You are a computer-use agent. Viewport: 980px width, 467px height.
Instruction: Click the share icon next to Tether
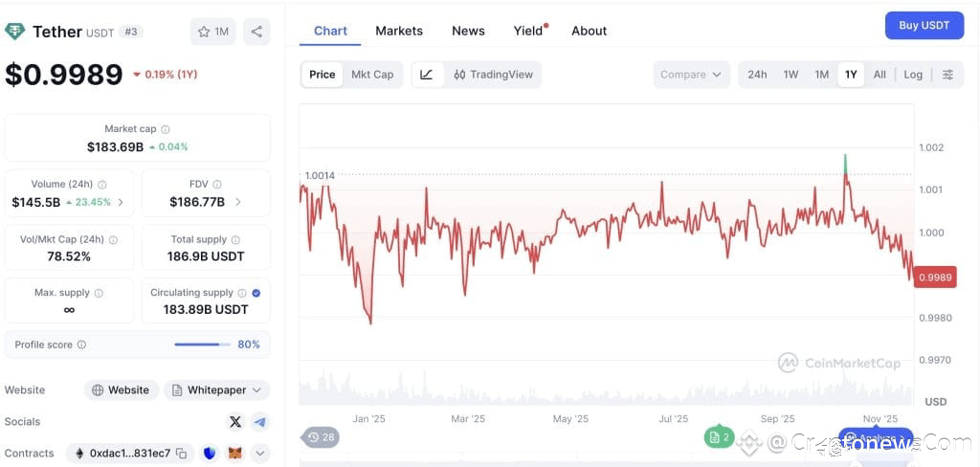click(256, 32)
